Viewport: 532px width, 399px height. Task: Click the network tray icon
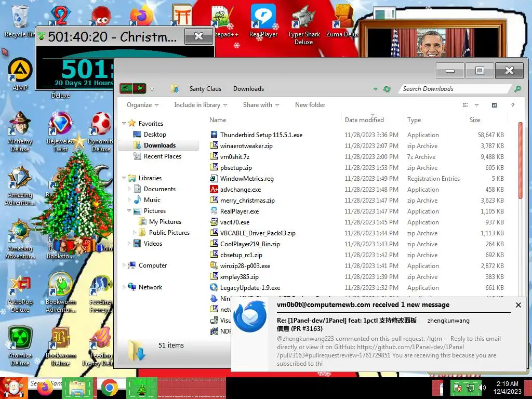click(470, 388)
